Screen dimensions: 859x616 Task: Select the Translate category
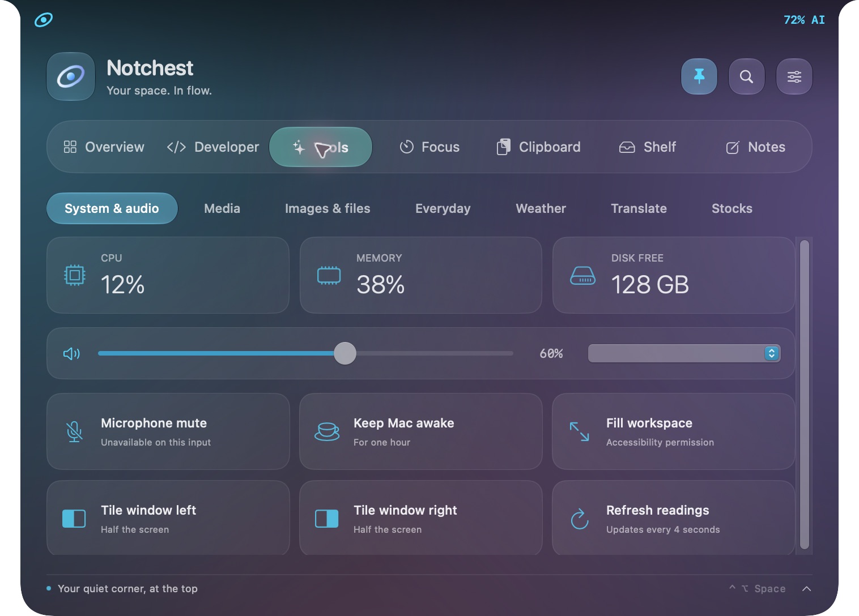point(639,208)
